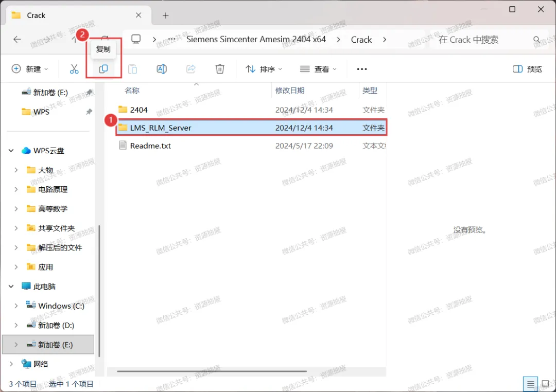Sort by 名称 column header
This screenshot has width=556, height=392.
(x=132, y=91)
